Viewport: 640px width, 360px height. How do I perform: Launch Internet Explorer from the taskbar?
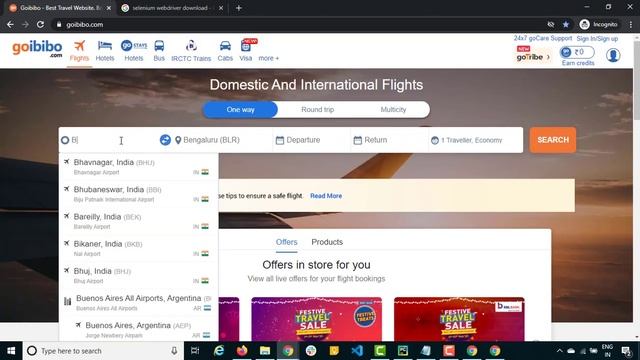pos(219,351)
